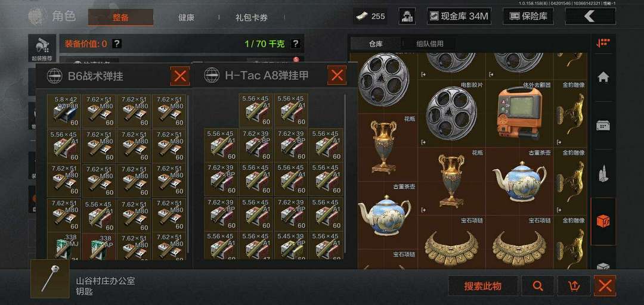The image size is (644, 305).
Task: Close the B6战术弹挂 panel
Action: [180, 76]
